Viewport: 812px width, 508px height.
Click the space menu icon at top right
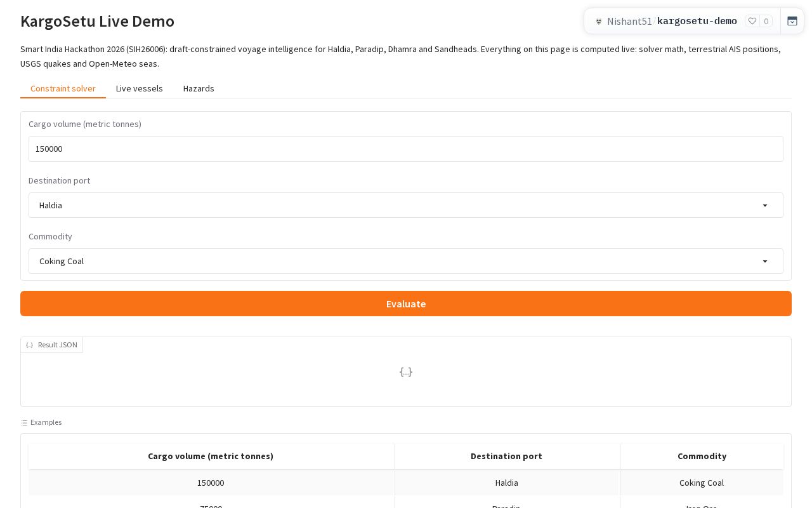tap(792, 21)
